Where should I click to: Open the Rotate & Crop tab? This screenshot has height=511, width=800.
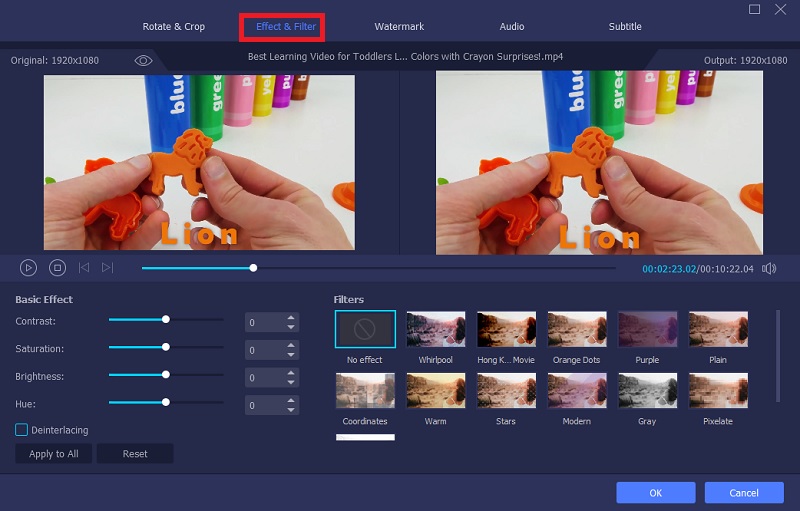175,27
